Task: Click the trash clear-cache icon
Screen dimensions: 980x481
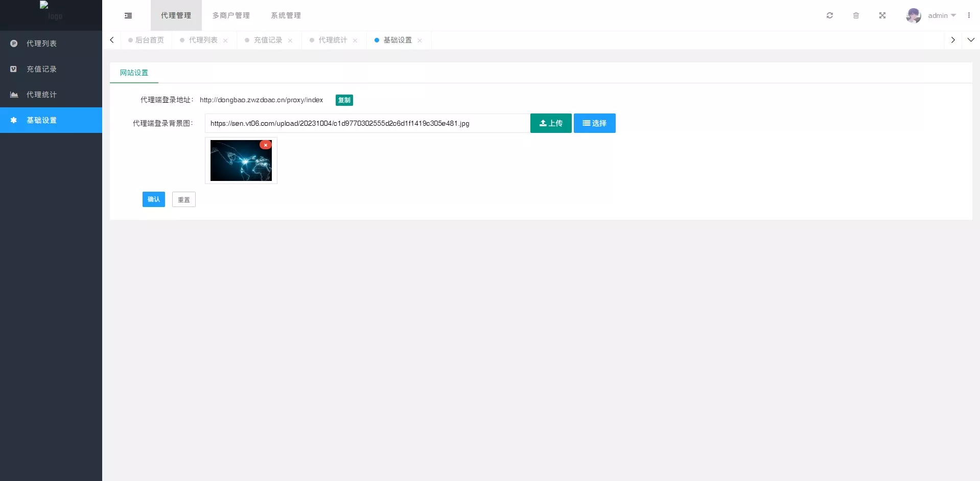Action: 856,15
